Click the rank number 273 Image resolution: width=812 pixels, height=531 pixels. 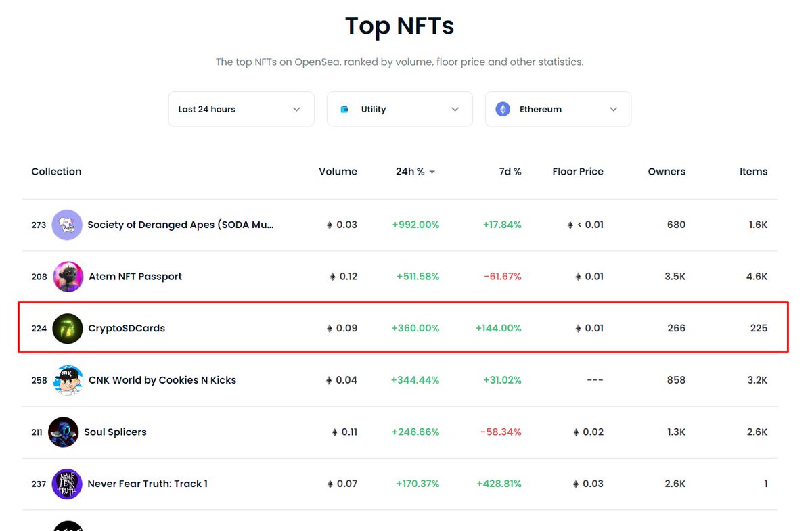(39, 225)
